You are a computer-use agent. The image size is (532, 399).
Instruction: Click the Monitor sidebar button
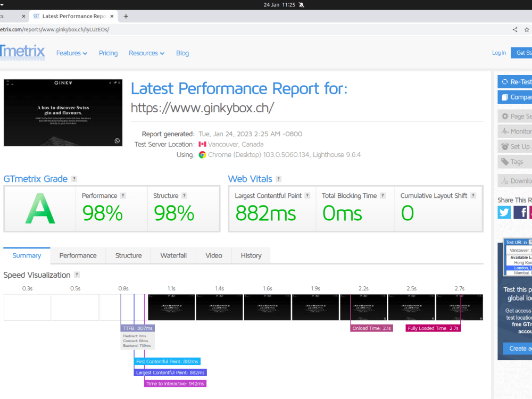pos(514,131)
